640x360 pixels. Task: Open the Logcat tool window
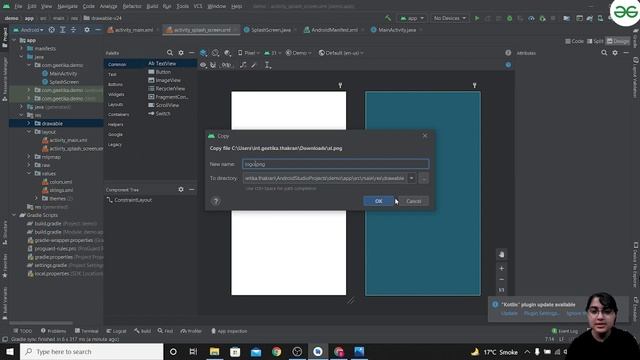[x=116, y=331]
